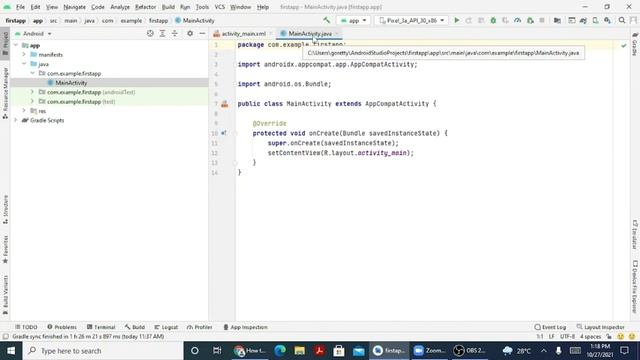This screenshot has width=640, height=360.
Task: Open the Windows Start menu
Action: pos(11,351)
